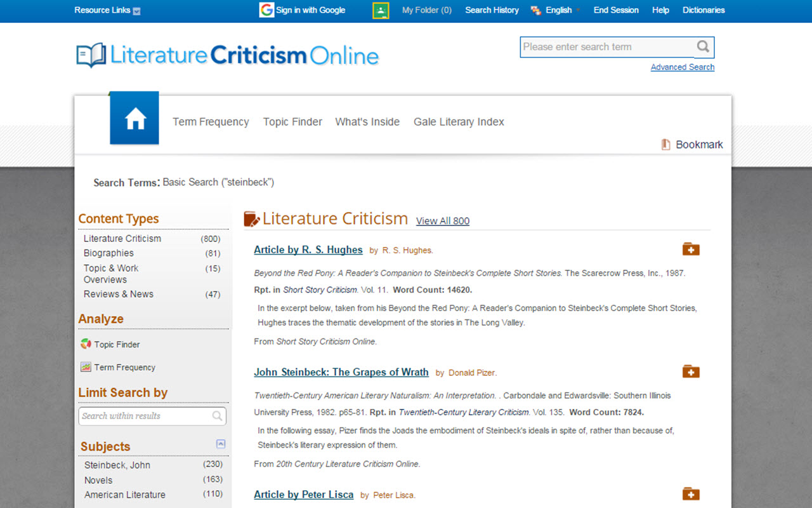The image size is (812, 508).
Task: Click author link R. S. Hughes
Action: (x=407, y=250)
